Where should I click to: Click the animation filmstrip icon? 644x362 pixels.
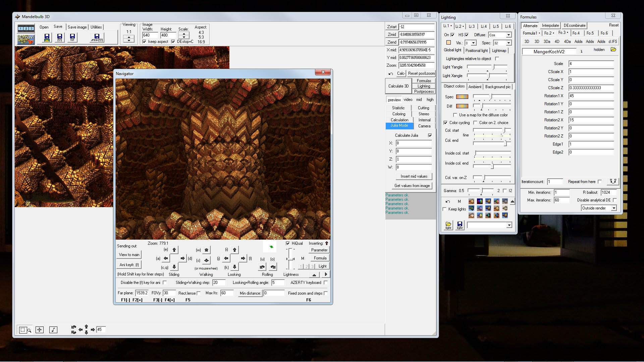pos(26,28)
